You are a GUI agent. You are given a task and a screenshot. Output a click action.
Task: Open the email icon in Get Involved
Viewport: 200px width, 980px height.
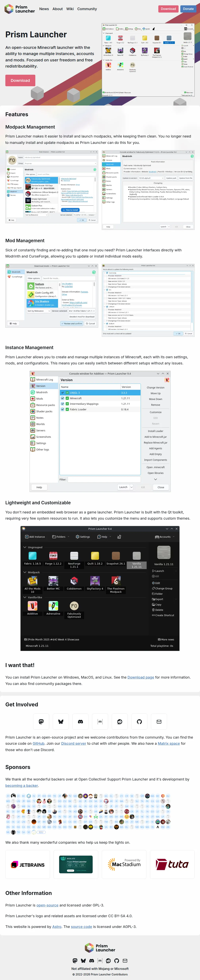coord(159,722)
